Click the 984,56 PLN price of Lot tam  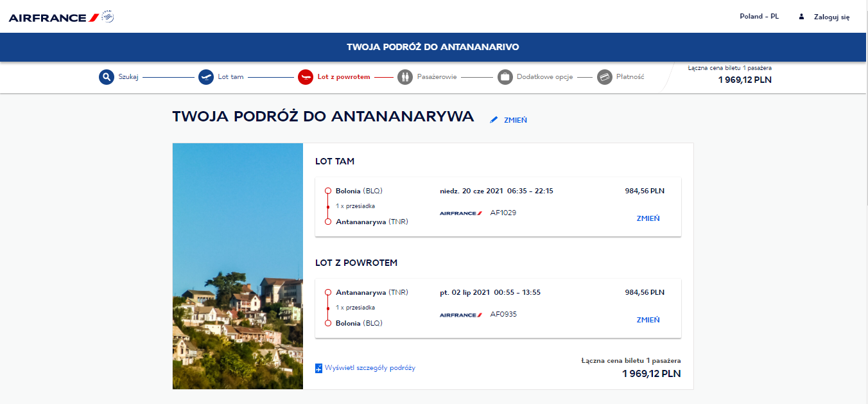[645, 191]
